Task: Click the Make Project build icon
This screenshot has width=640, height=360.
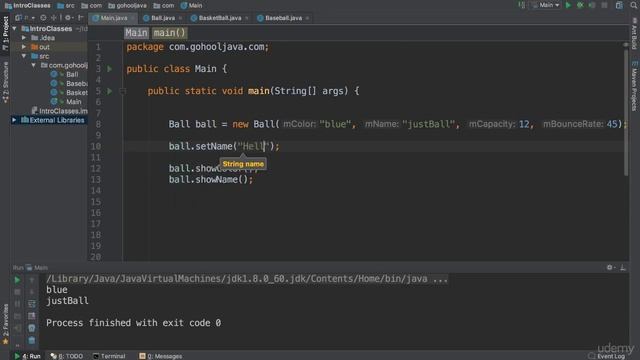Action: [x=522, y=5]
